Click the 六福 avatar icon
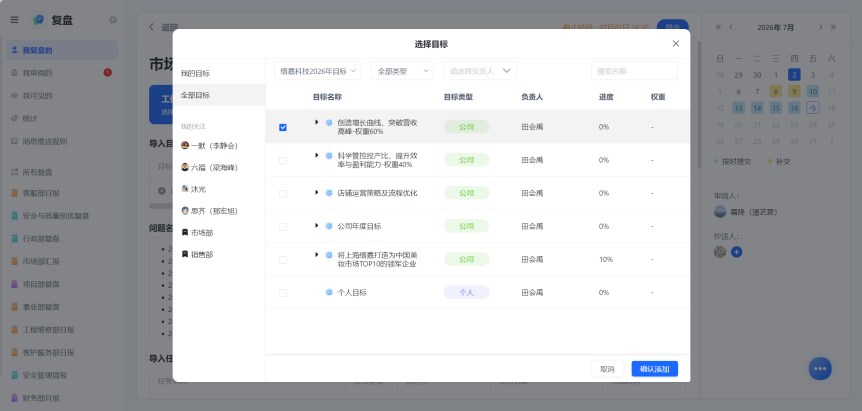 185,167
